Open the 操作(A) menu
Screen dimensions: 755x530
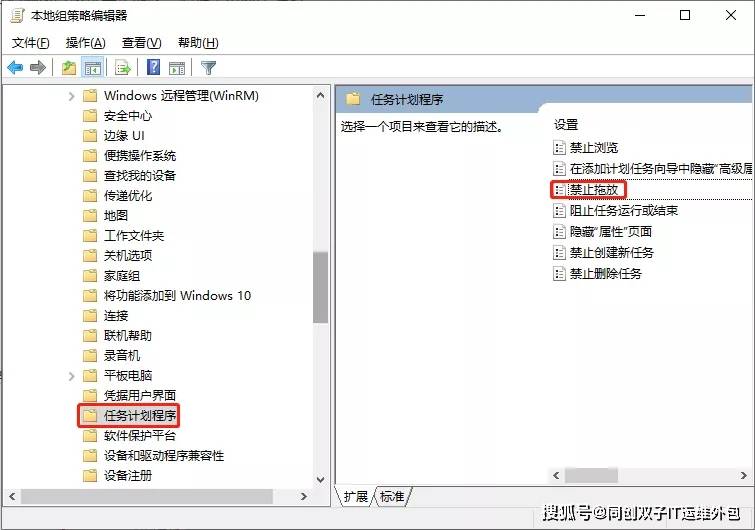tap(85, 43)
